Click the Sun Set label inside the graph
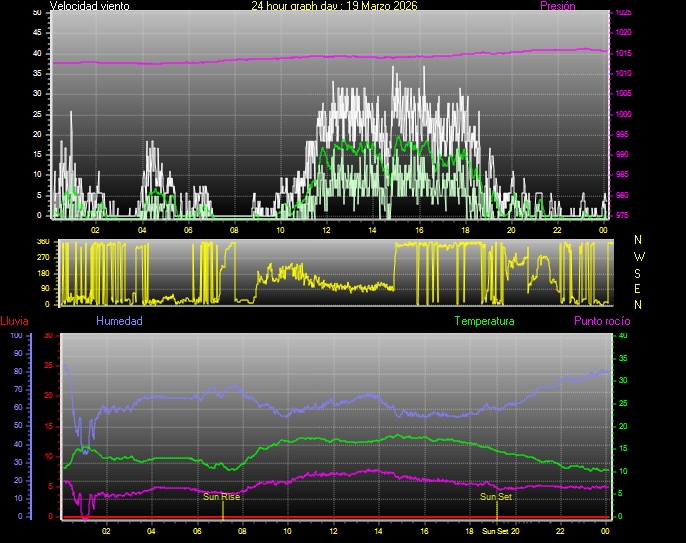Image resolution: width=686 pixels, height=543 pixels. [496, 496]
